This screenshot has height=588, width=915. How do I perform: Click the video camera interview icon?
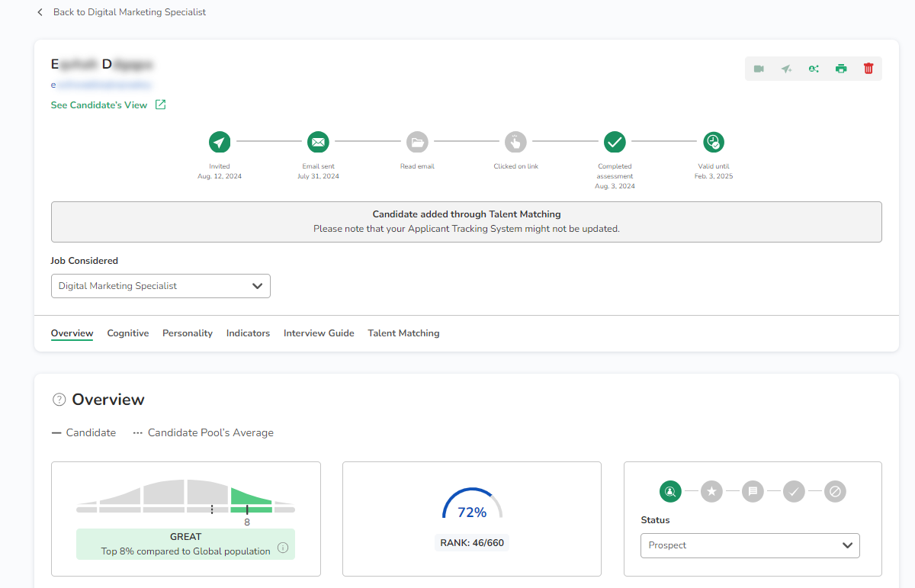click(x=759, y=69)
